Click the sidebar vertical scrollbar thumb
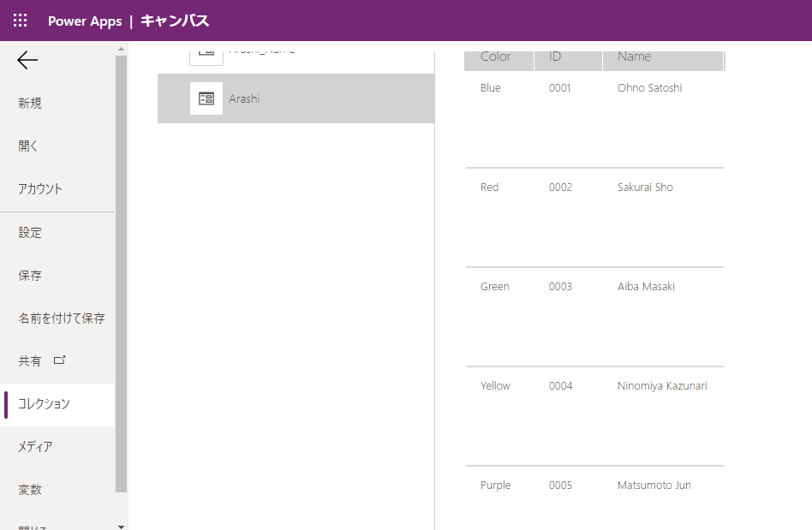Viewport: 812px width, 530px height. point(121,274)
